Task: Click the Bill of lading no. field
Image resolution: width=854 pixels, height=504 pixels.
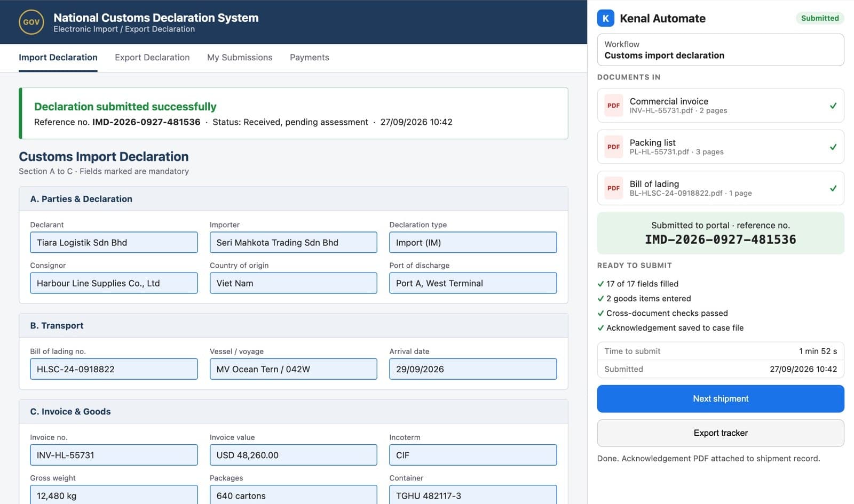Action: 114,369
